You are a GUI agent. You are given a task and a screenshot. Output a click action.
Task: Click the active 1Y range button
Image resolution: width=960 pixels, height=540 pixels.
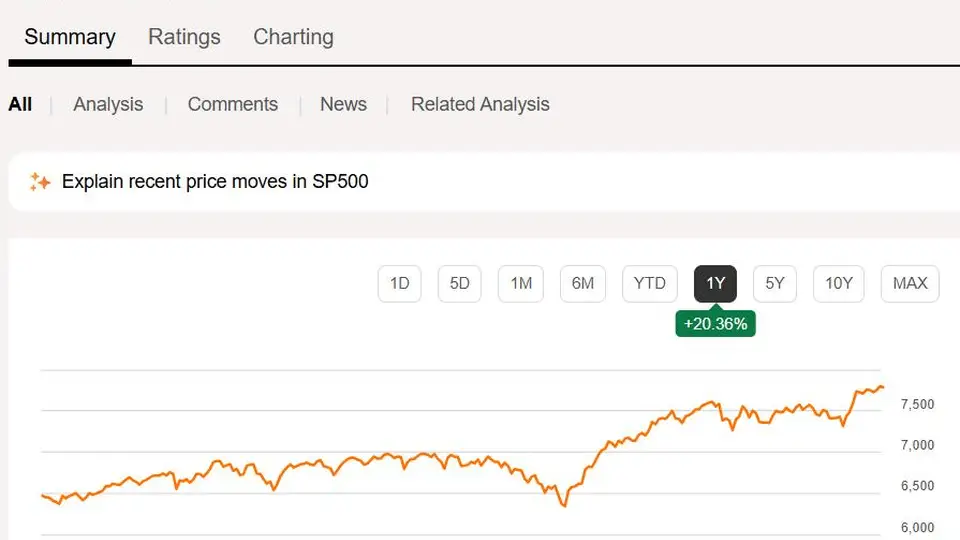click(715, 283)
